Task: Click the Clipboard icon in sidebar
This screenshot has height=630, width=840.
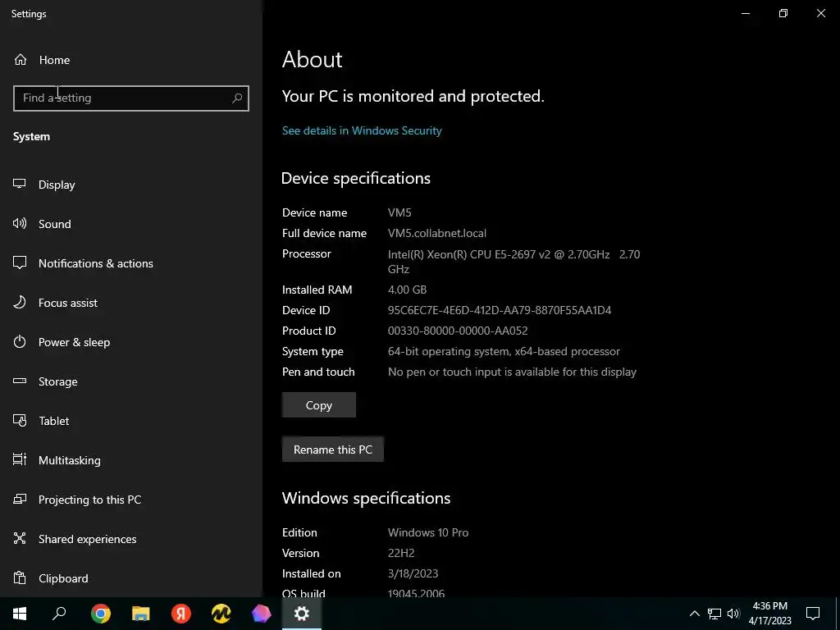Action: point(20,578)
